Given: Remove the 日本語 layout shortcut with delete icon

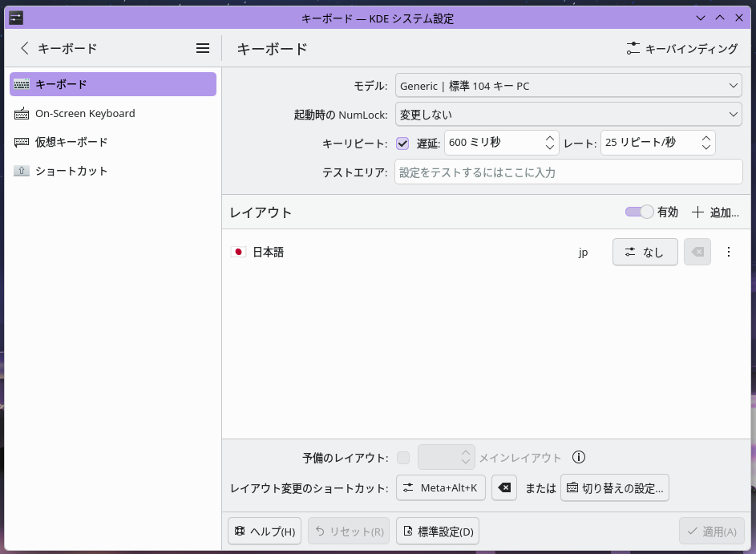Looking at the screenshot, I should click(697, 252).
